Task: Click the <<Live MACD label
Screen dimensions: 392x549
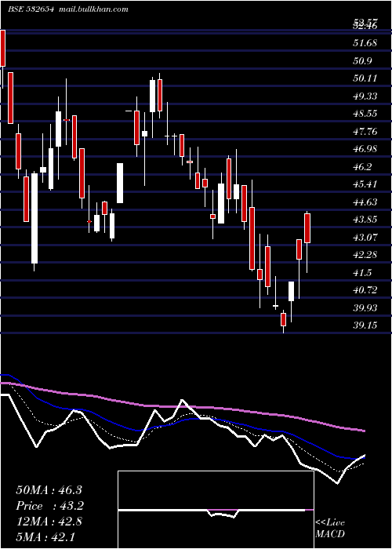Action: click(330, 528)
